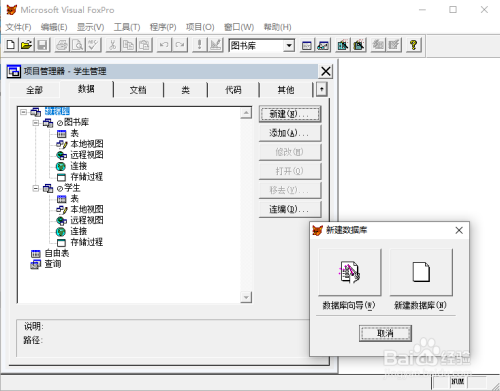
Task: Open the 程序(P) menu
Action: coord(163,27)
